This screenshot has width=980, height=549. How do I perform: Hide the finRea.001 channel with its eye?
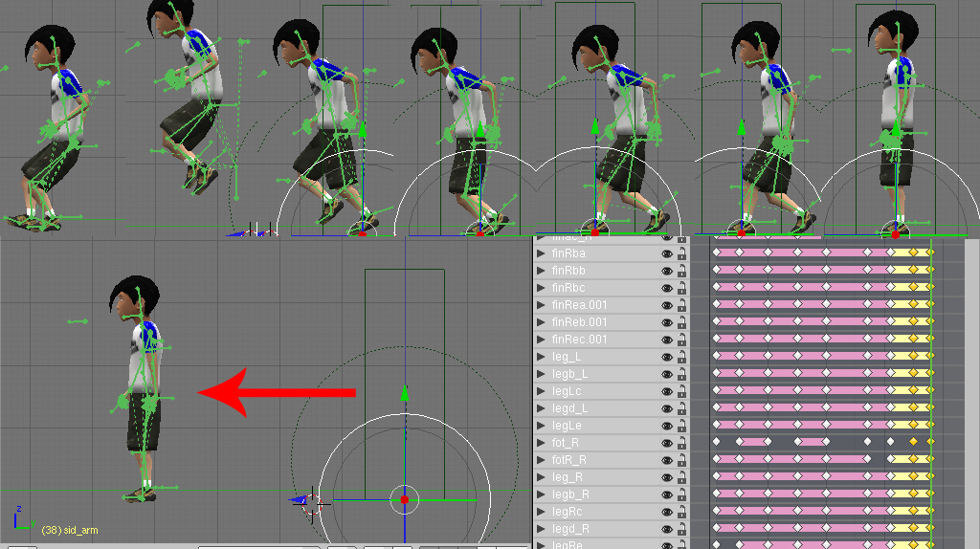click(667, 305)
